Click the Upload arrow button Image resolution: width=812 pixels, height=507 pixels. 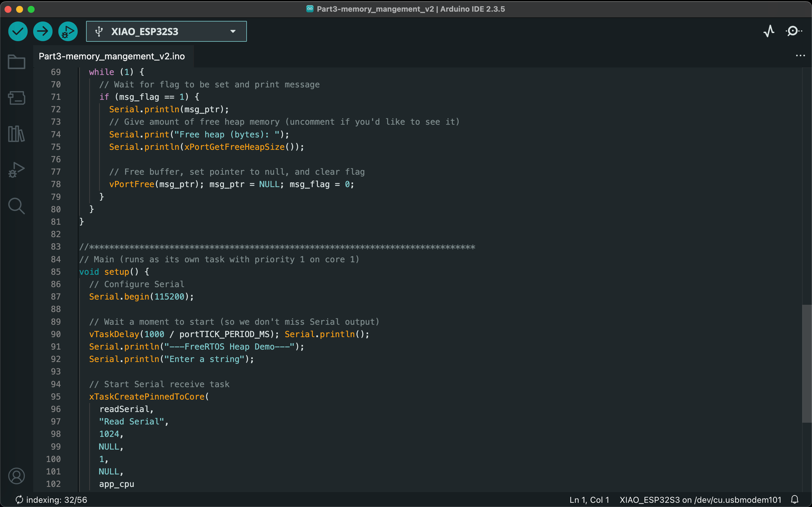coord(43,31)
